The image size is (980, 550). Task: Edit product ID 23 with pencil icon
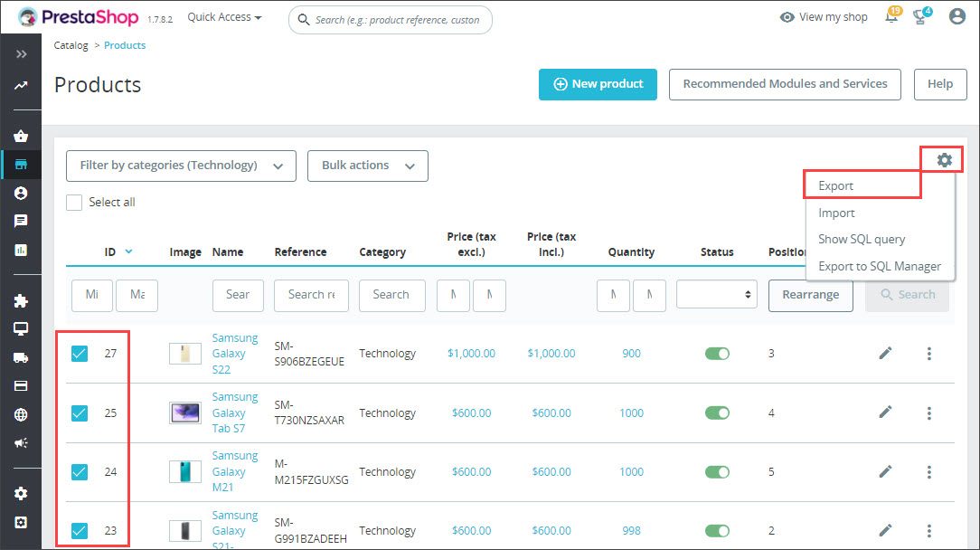tap(885, 531)
